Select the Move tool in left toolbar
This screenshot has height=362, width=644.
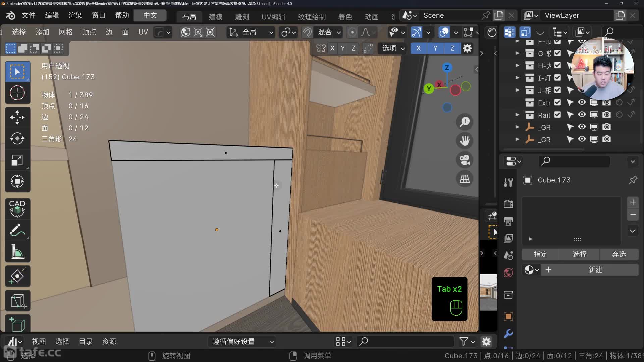[17, 117]
